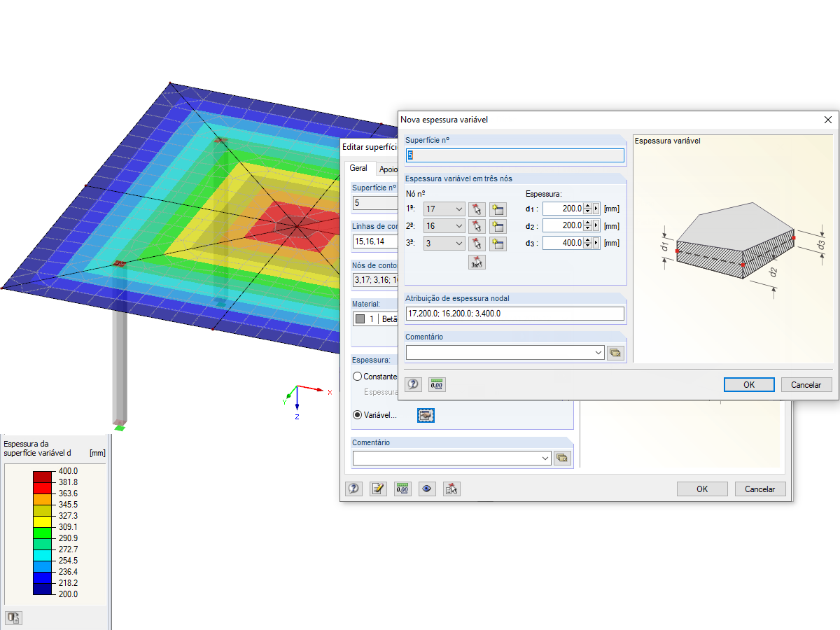The width and height of the screenshot is (840, 630).
Task: Click d2 thickness spinner arrows
Action: pos(587,226)
